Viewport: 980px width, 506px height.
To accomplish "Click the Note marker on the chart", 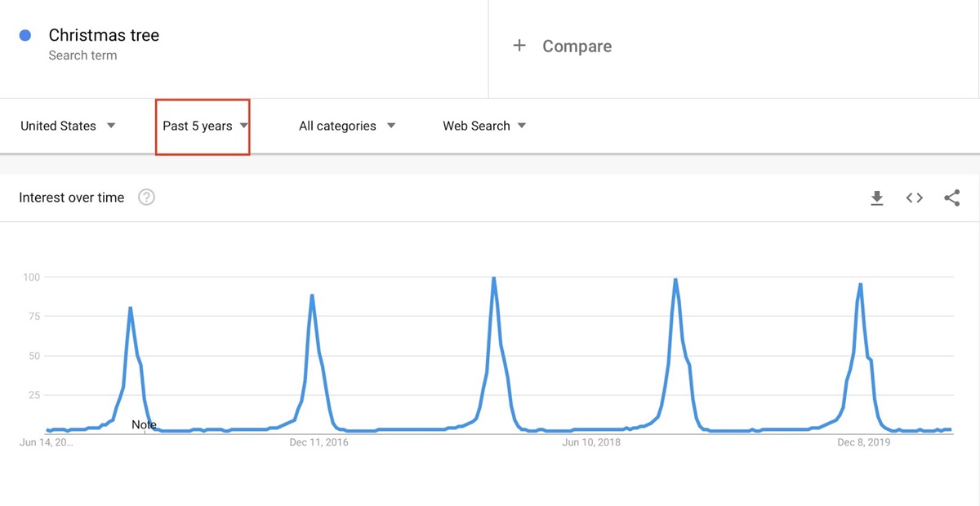I will [145, 424].
